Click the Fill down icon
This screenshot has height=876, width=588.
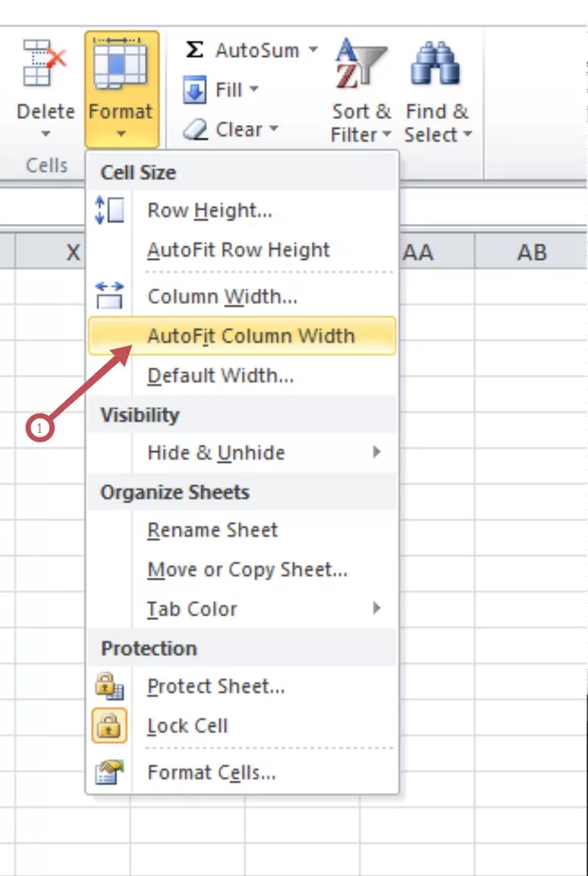point(194,91)
